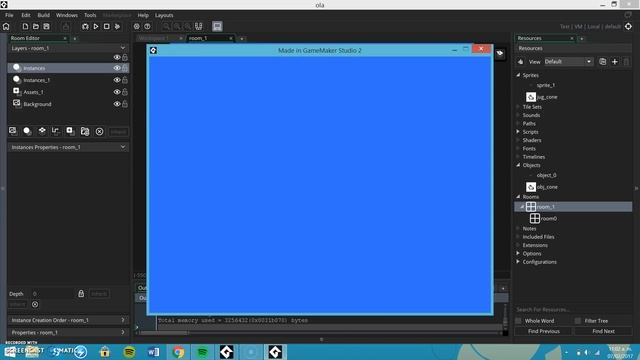This screenshot has height=360, width=640.
Task: Open the File menu
Action: point(9,15)
